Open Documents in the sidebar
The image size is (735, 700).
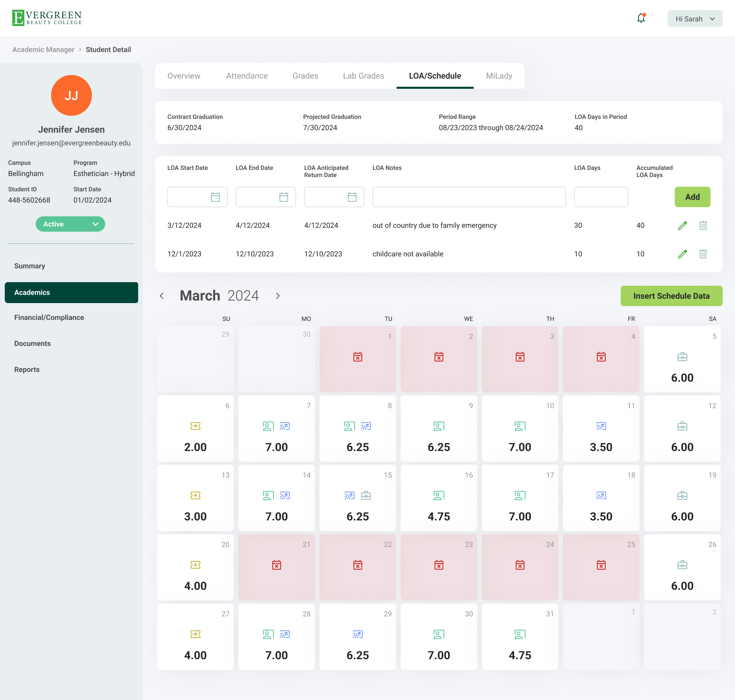pyautogui.click(x=32, y=344)
